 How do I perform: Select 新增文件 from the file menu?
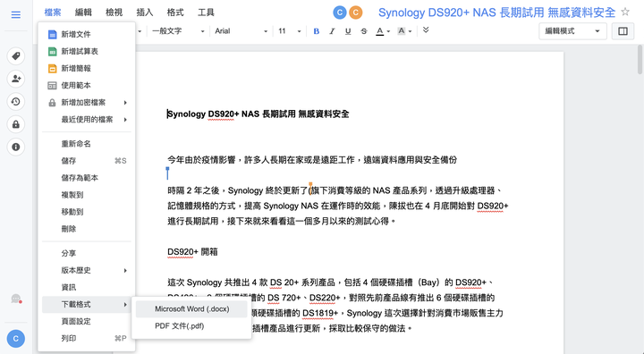(x=87, y=34)
